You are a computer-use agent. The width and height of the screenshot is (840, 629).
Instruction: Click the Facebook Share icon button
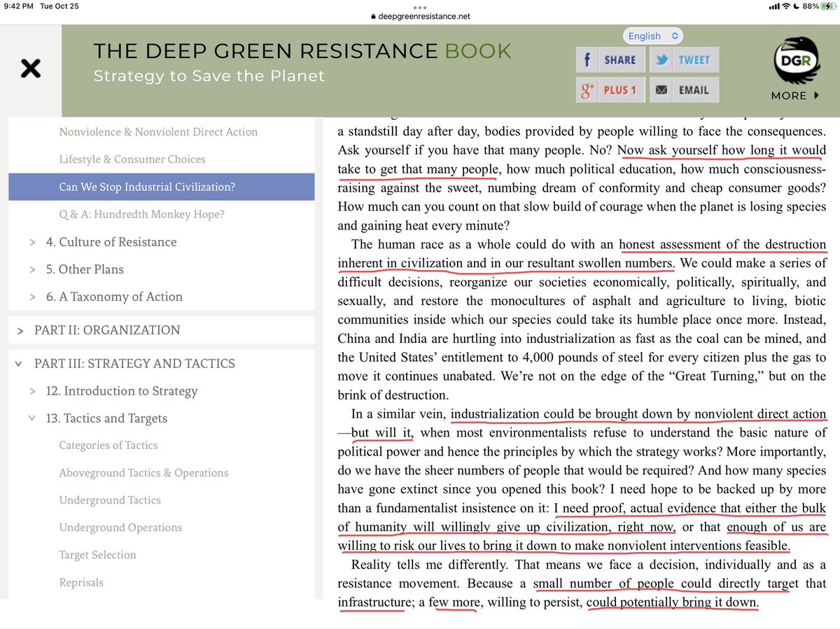pos(608,60)
